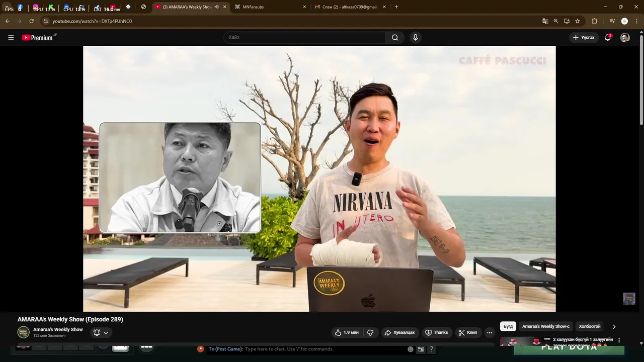Open Chrome media controls icon

click(612, 21)
